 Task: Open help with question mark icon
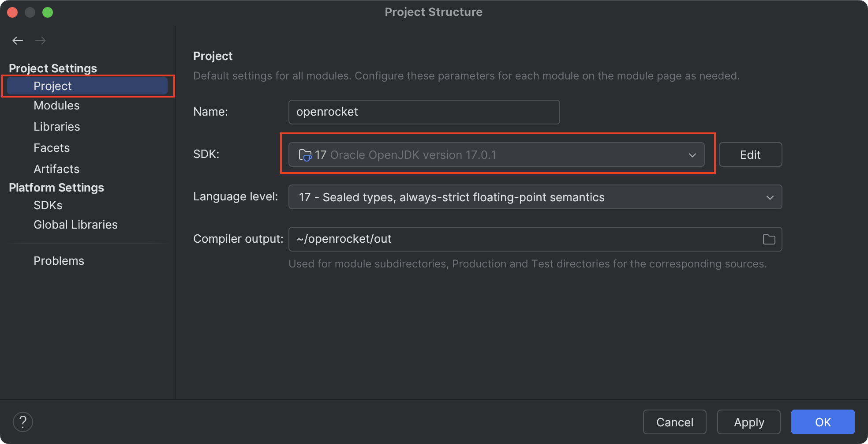coord(23,422)
